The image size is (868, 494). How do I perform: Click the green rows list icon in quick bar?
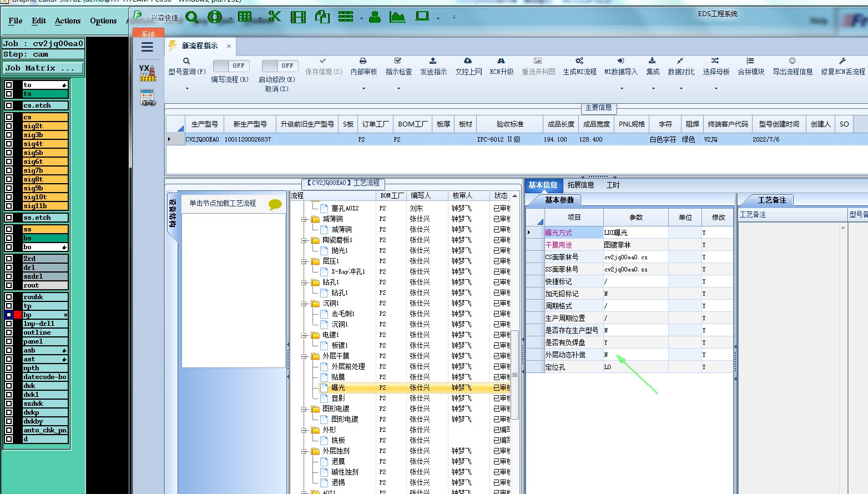click(x=346, y=17)
